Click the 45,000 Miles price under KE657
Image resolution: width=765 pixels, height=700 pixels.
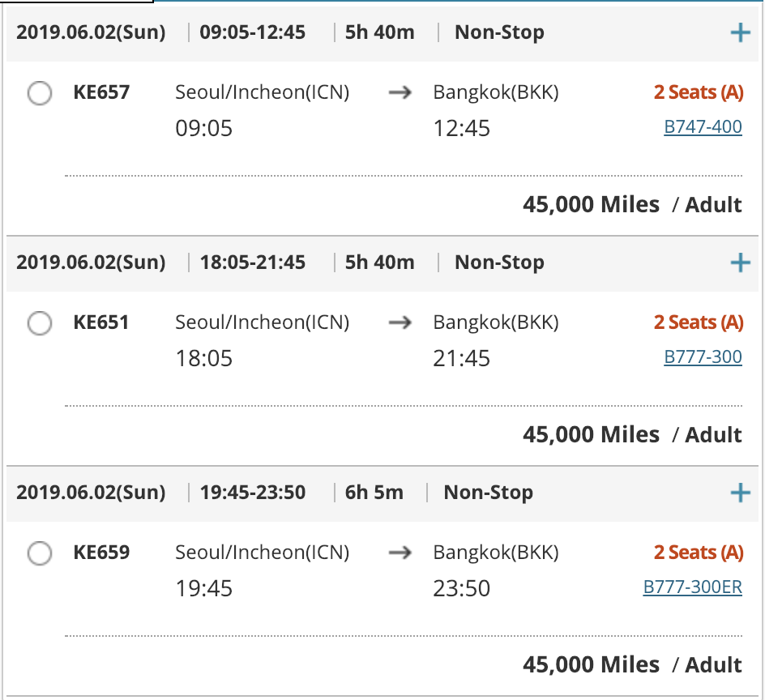pos(591,204)
